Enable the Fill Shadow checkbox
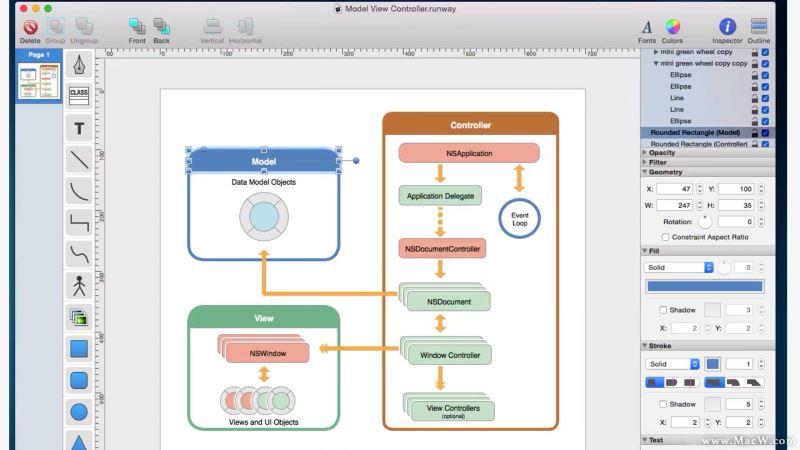Image resolution: width=800 pixels, height=450 pixels. [x=663, y=310]
